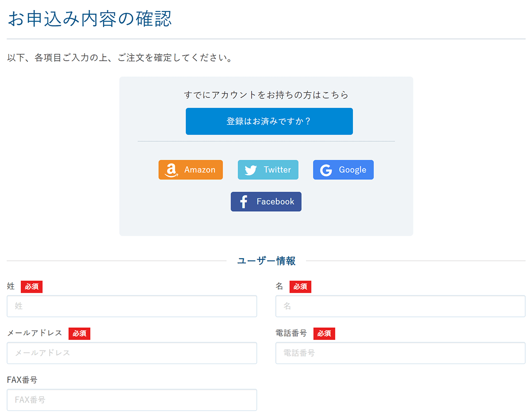This screenshot has height=418, width=532.
Task: Click the 電話番号 label above its field
Action: 291,333
